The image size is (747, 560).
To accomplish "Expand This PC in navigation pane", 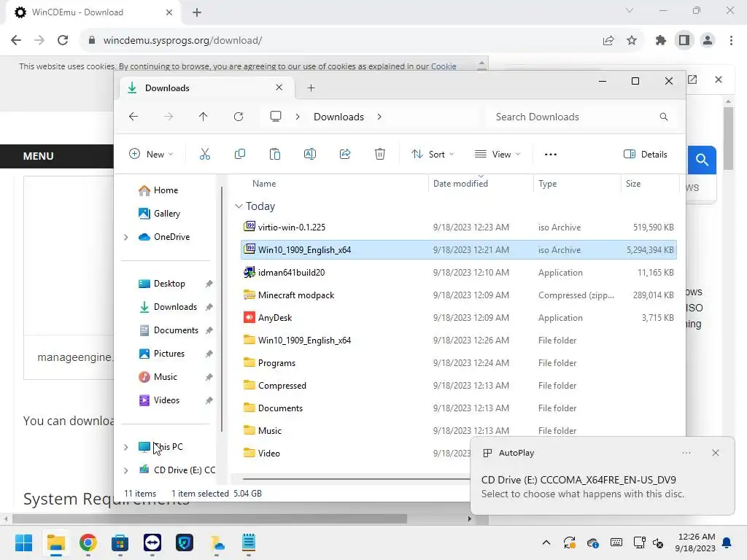I will pyautogui.click(x=125, y=447).
